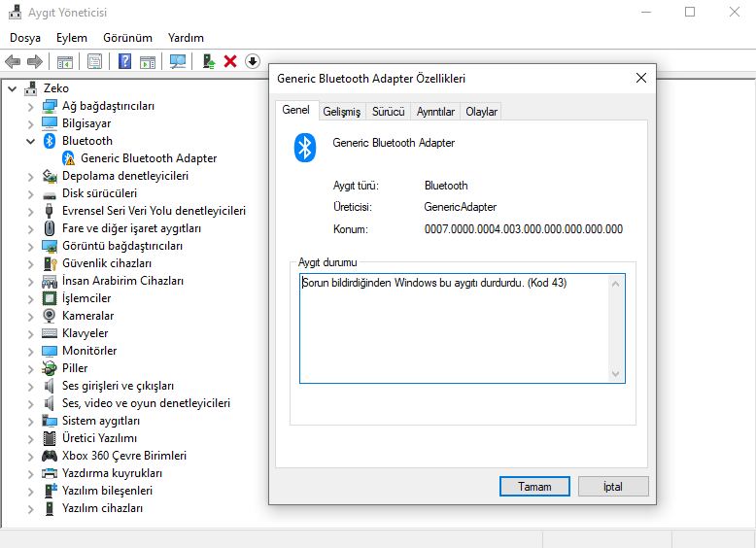756x548 pixels.
Task: Confirm with the Tamam button
Action: (534, 487)
